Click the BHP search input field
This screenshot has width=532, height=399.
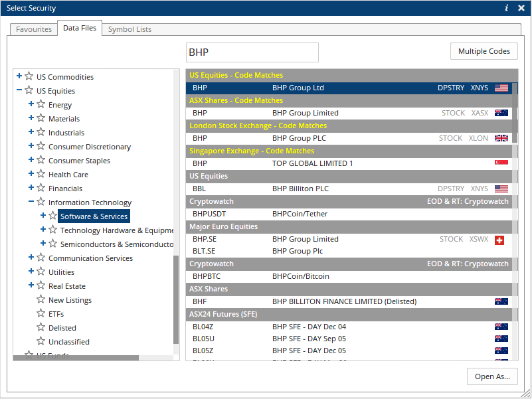coord(252,52)
